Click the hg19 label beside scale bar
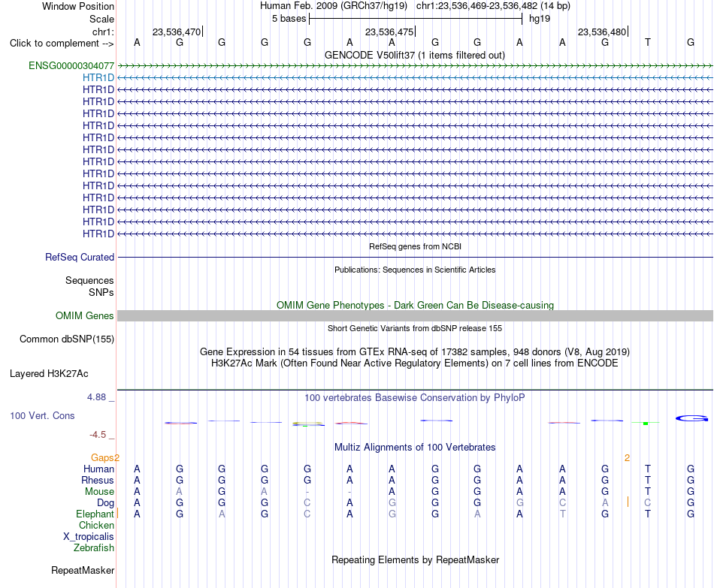 pyautogui.click(x=540, y=19)
